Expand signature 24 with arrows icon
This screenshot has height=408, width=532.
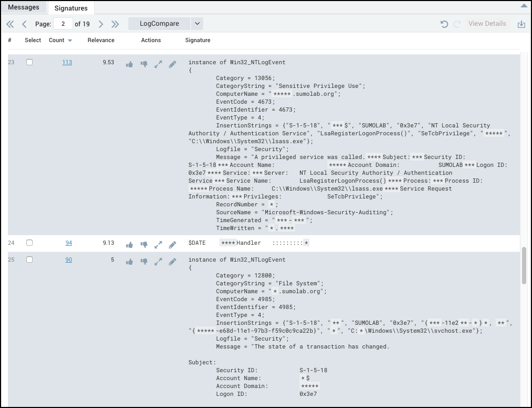click(158, 245)
